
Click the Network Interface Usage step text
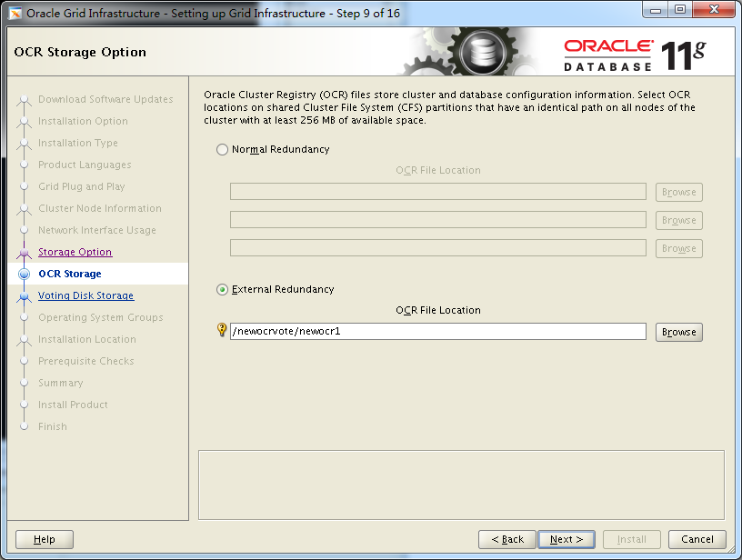click(97, 230)
